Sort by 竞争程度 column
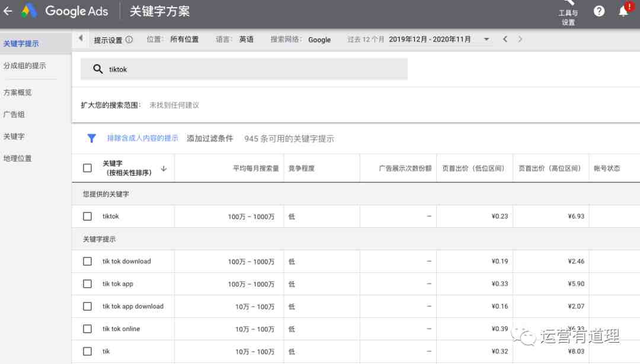The image size is (640, 364). (x=301, y=168)
